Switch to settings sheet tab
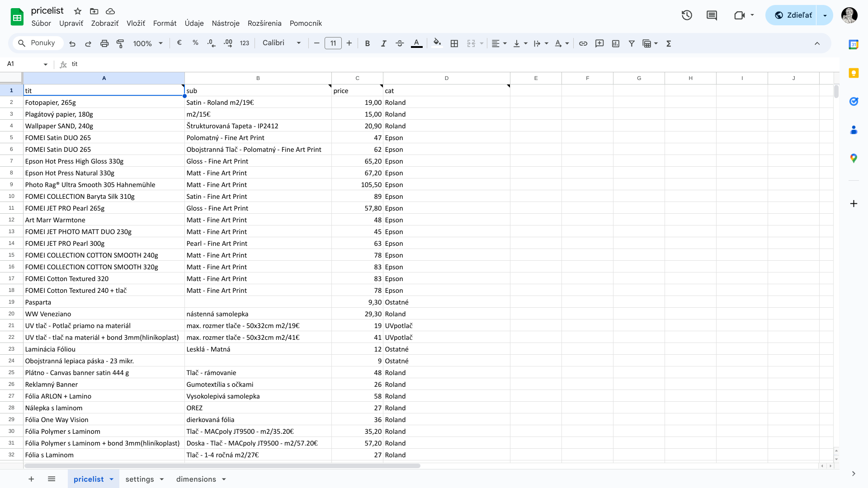Screen dimensions: 868x488 click(x=140, y=479)
